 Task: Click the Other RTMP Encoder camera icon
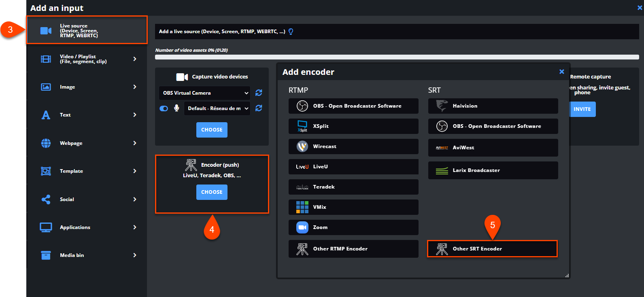point(302,249)
